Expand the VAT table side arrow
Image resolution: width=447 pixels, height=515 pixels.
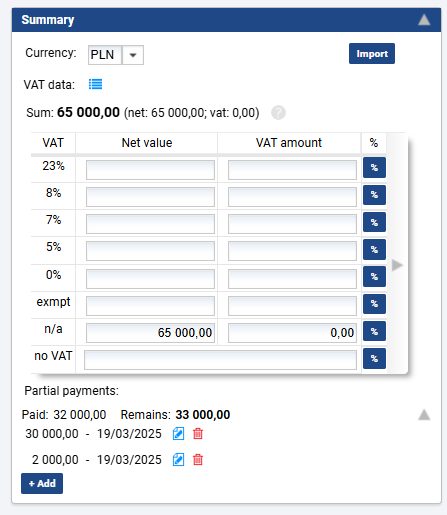[x=397, y=265]
